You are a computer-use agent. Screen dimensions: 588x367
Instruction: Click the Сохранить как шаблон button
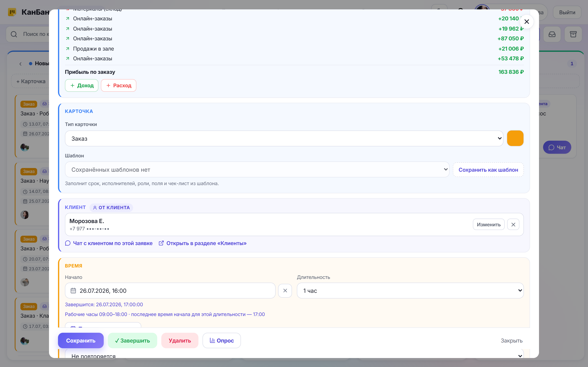(488, 170)
